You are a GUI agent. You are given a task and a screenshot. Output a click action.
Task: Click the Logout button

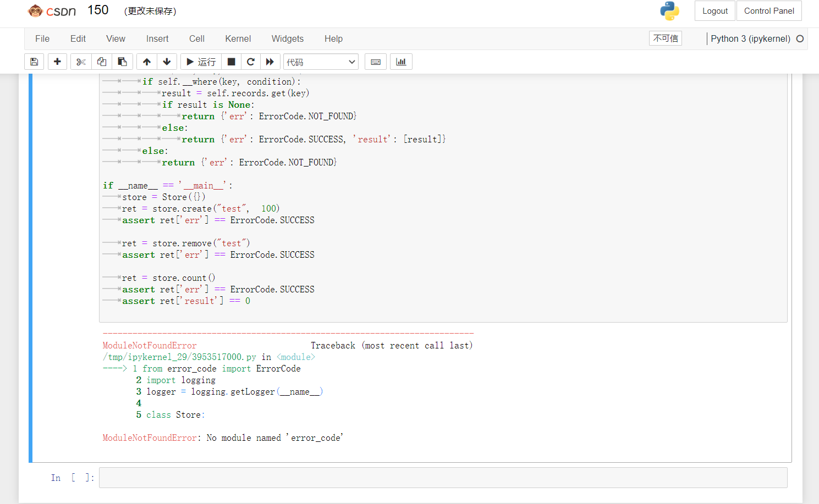click(715, 11)
